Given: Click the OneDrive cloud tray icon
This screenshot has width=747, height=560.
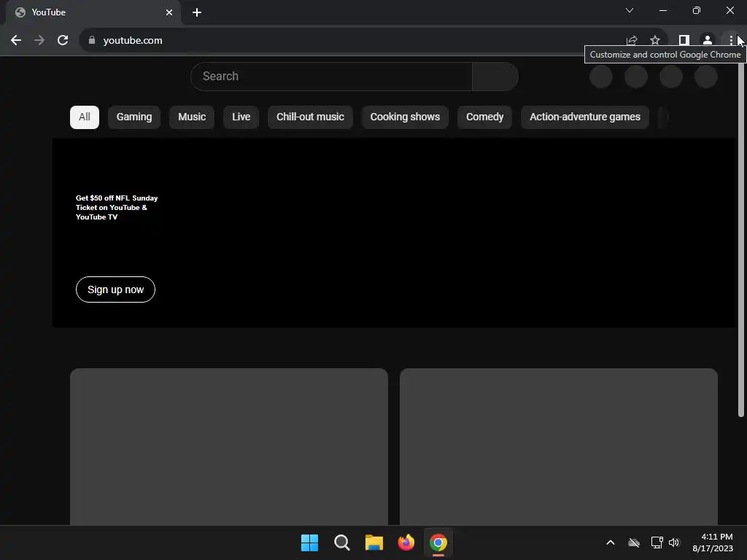Looking at the screenshot, I should point(634,542).
